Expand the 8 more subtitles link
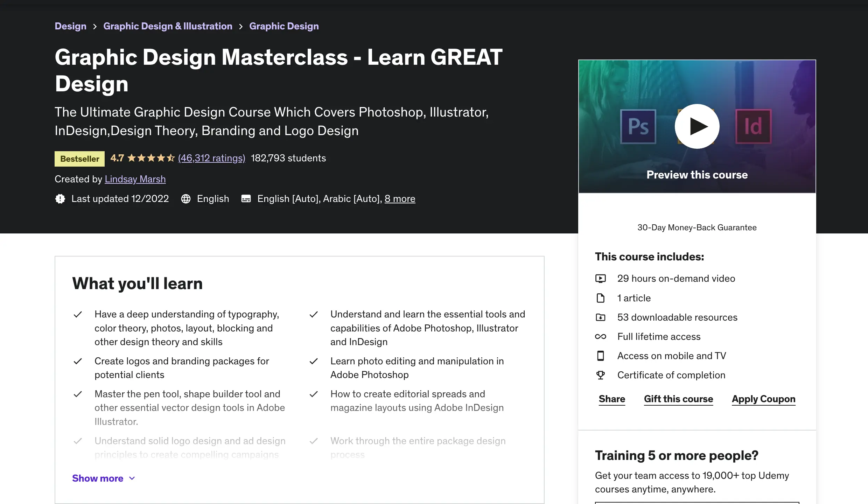Image resolution: width=868 pixels, height=504 pixels. click(400, 199)
